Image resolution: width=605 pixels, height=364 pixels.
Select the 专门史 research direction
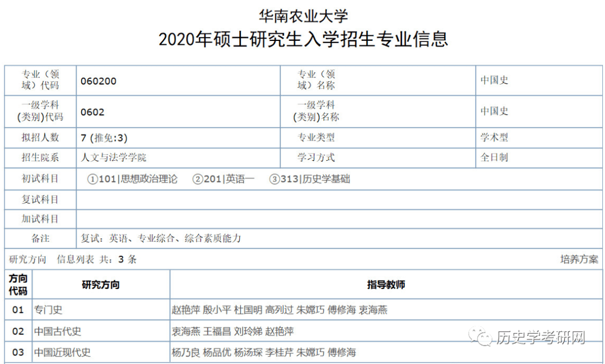[x=48, y=310]
